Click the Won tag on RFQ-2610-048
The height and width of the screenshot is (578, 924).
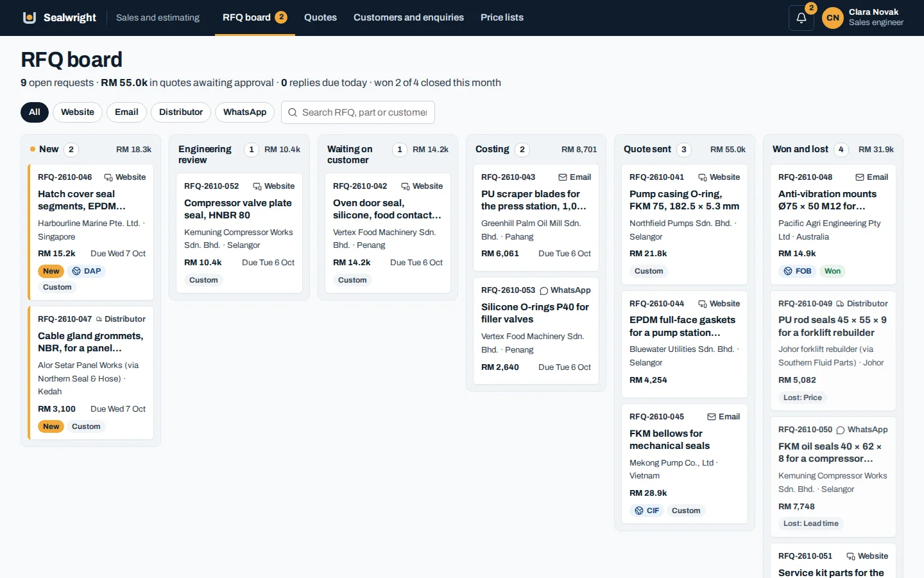(832, 271)
